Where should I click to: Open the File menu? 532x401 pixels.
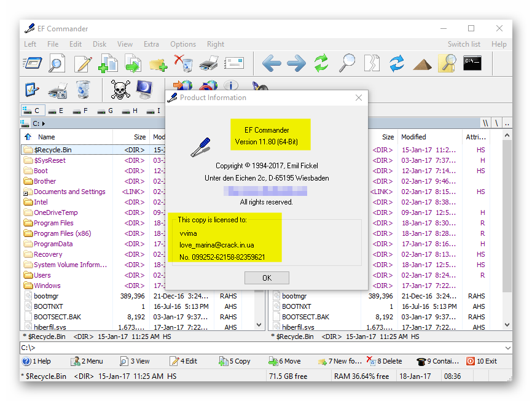pos(53,44)
